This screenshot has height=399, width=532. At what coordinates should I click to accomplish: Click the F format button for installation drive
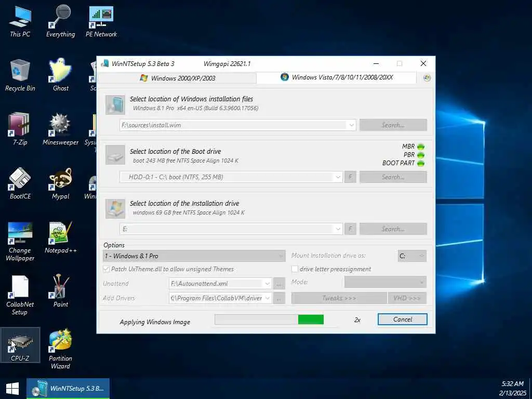pyautogui.click(x=351, y=229)
